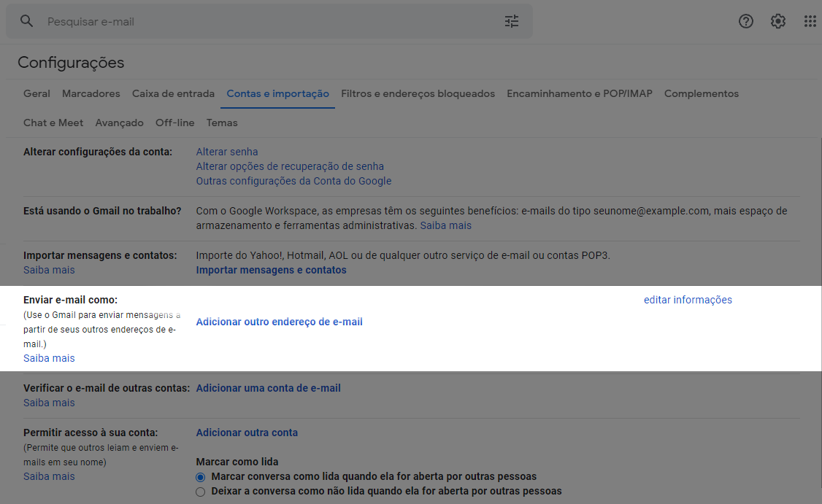
Task: Switch to the Geral tab
Action: (37, 94)
